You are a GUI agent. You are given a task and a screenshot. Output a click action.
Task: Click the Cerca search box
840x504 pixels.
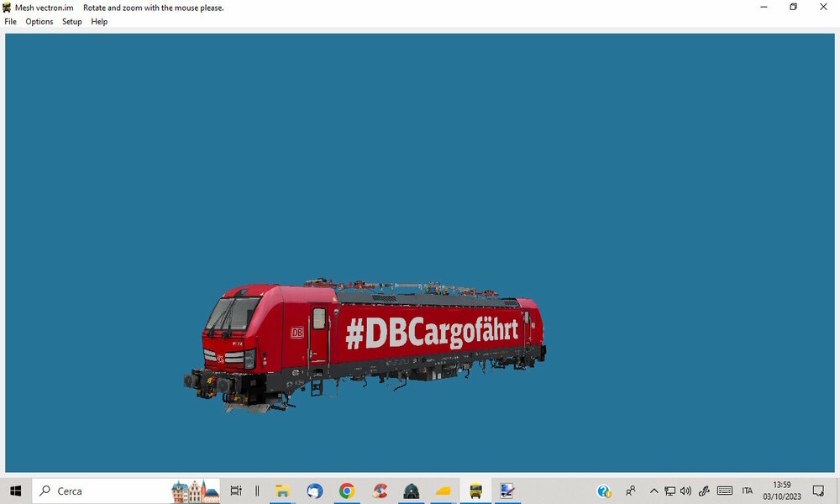[126, 491]
